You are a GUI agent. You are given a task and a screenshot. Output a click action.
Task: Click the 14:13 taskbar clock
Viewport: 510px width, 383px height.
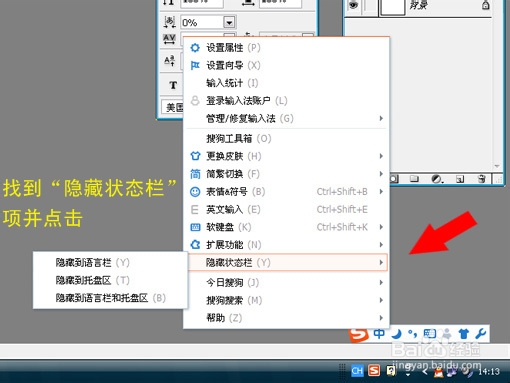(489, 371)
